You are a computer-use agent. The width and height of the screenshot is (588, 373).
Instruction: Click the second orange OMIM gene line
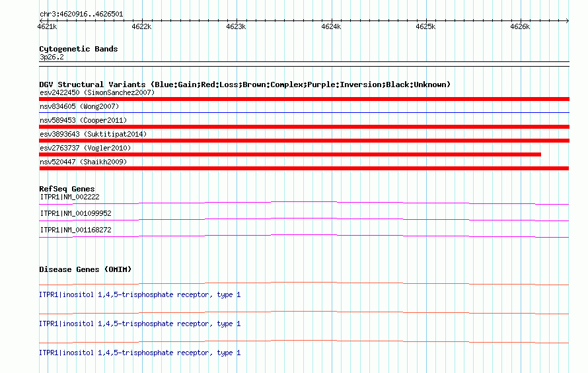tap(304, 313)
